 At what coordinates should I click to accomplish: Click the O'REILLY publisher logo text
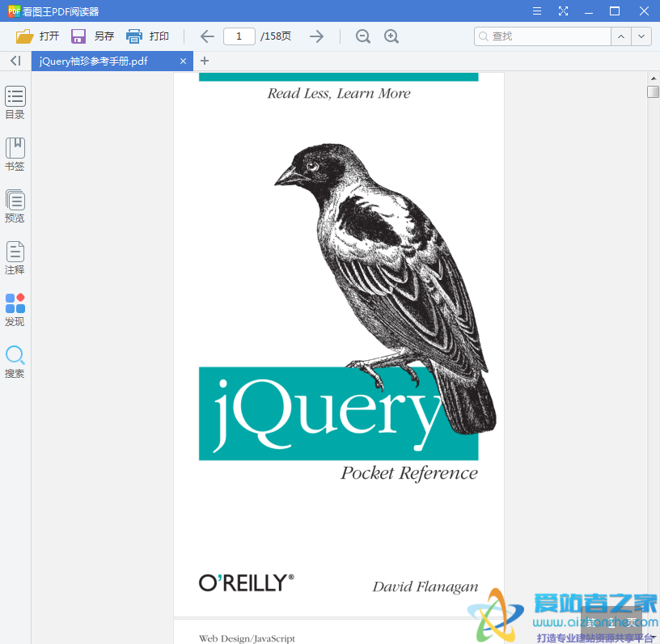(246, 583)
